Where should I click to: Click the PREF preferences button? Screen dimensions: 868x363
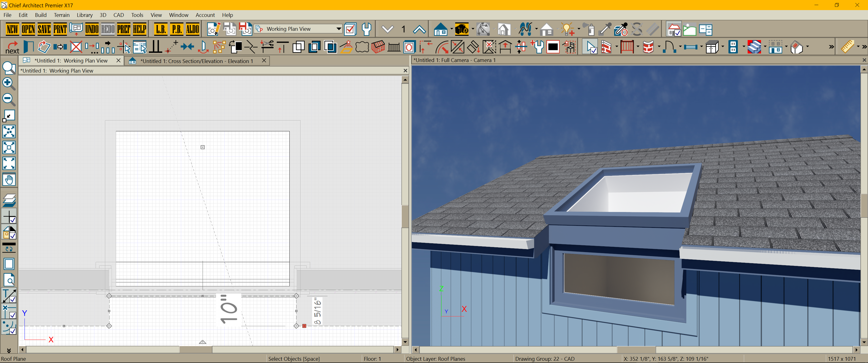coord(123,29)
